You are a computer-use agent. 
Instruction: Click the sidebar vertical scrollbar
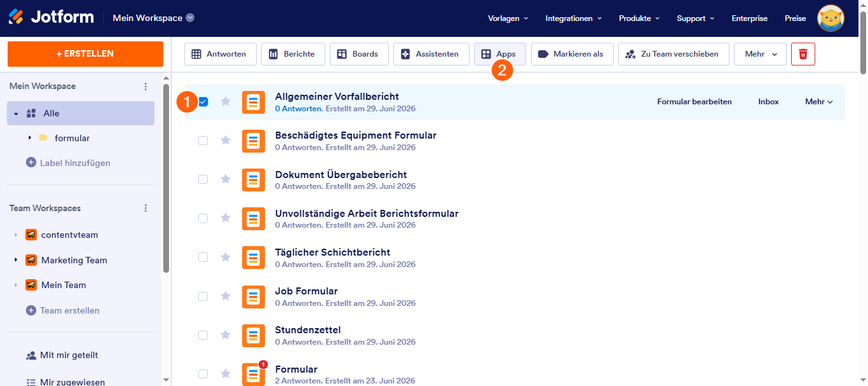[166, 178]
